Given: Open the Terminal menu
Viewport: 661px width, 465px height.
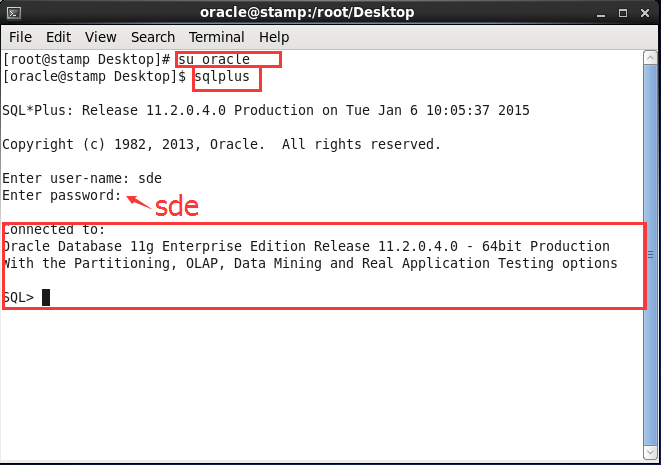Looking at the screenshot, I should (x=216, y=37).
